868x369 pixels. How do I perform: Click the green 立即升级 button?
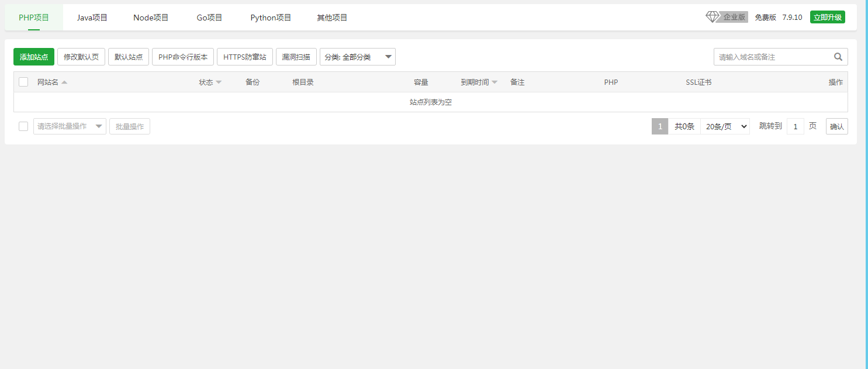[828, 17]
